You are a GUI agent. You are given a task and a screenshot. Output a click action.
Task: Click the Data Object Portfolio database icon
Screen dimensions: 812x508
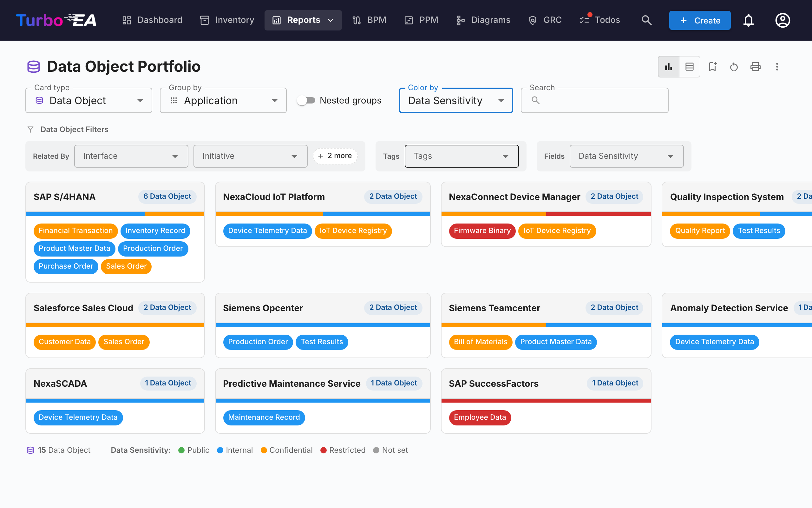tap(34, 67)
